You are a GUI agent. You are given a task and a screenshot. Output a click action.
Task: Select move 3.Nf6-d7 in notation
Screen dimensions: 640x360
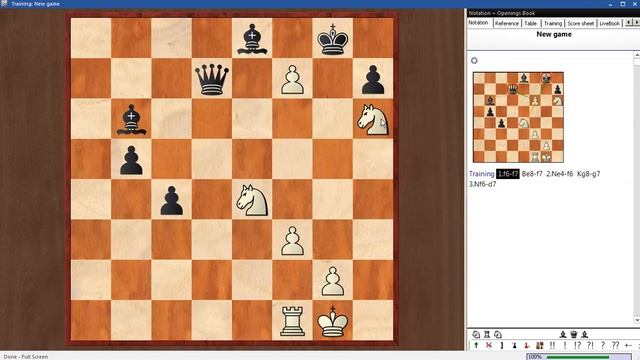pyautogui.click(x=482, y=184)
